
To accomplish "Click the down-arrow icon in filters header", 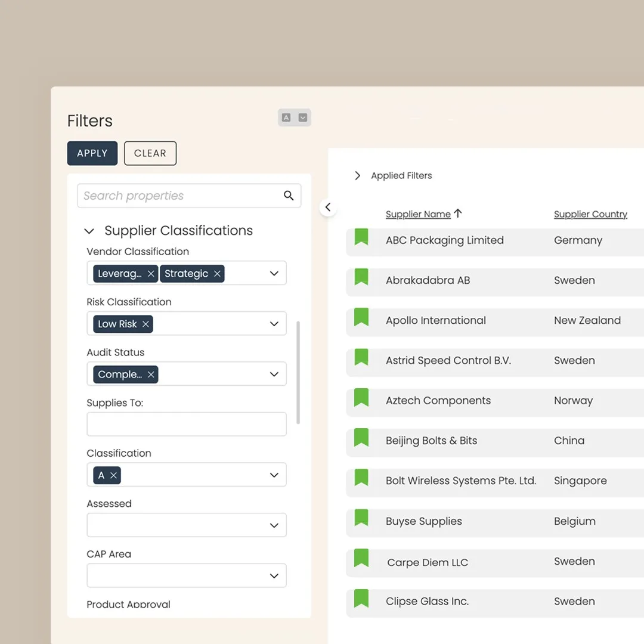I will (x=303, y=118).
